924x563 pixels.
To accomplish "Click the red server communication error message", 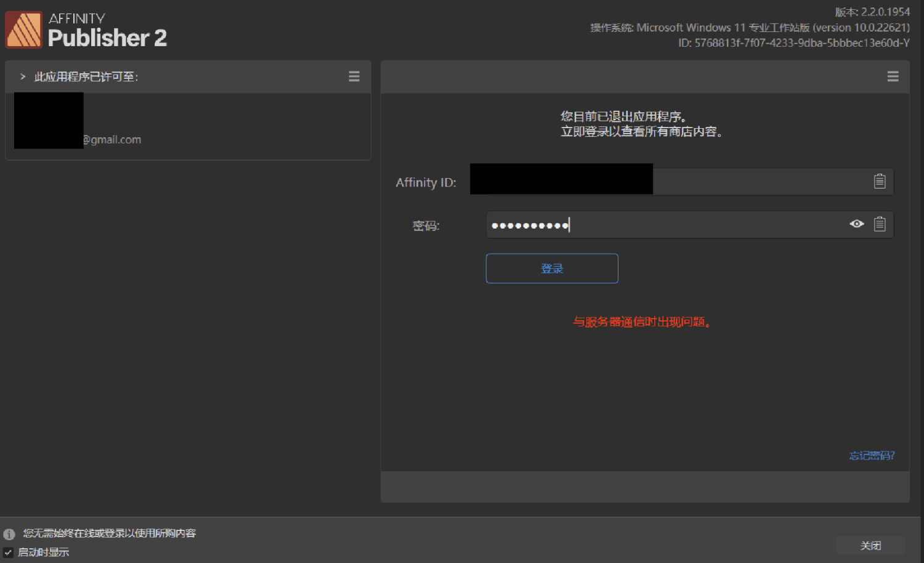I will pyautogui.click(x=642, y=322).
